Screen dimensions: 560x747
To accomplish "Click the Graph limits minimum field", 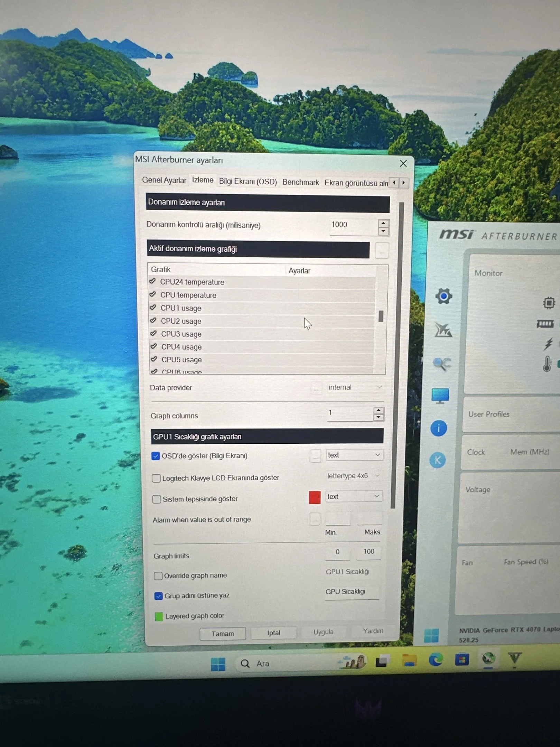I will [337, 552].
